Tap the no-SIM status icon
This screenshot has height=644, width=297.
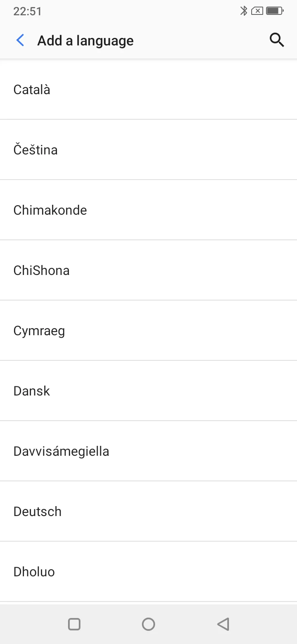pos(257,11)
